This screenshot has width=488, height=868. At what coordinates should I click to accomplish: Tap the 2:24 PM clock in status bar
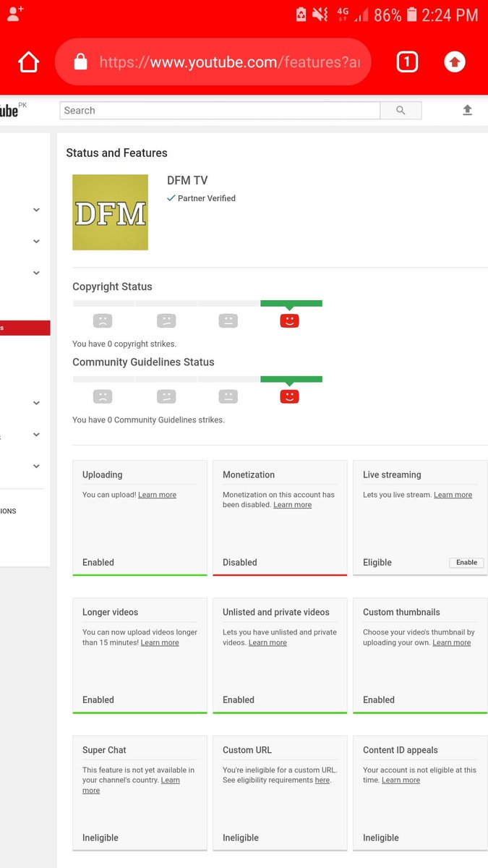tap(450, 14)
